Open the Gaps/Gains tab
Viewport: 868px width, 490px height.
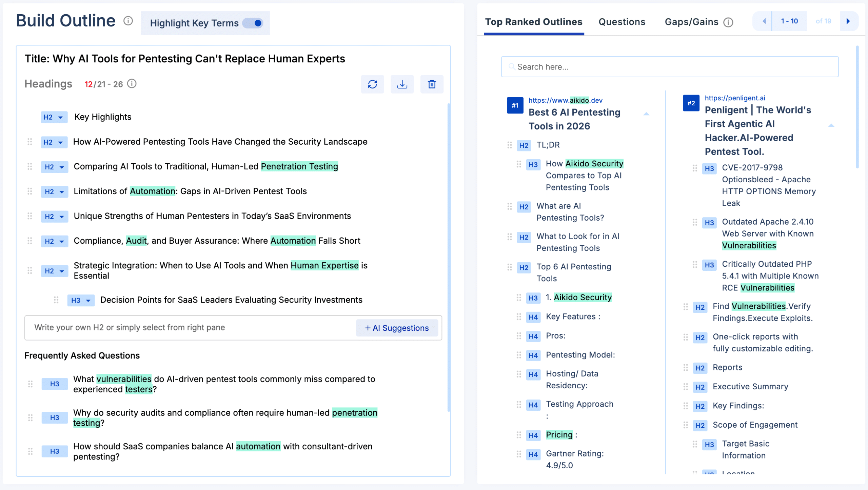point(691,22)
